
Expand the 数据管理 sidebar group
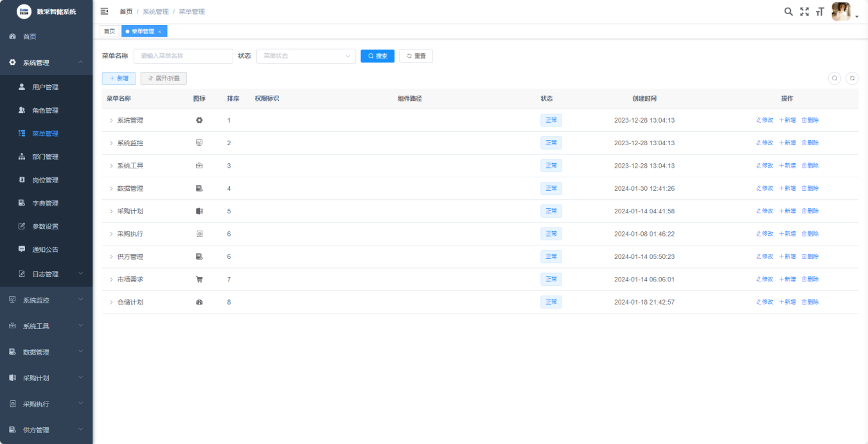[x=46, y=352]
